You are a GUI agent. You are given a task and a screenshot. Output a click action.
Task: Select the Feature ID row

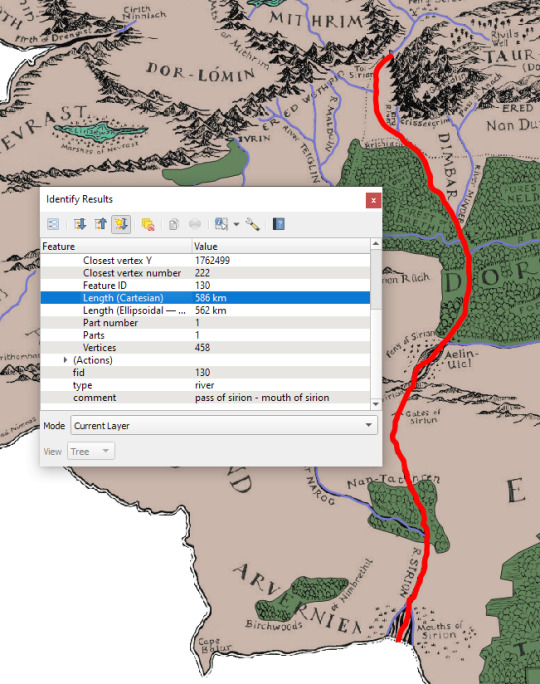coord(205,285)
